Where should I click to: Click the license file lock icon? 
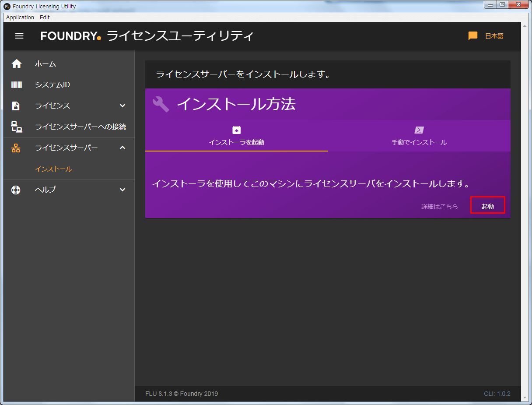point(16,106)
